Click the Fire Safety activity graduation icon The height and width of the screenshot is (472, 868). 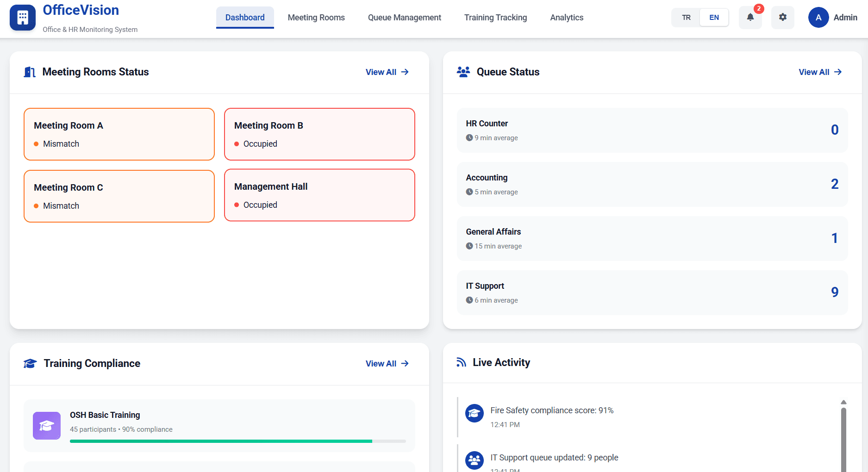[x=474, y=413]
